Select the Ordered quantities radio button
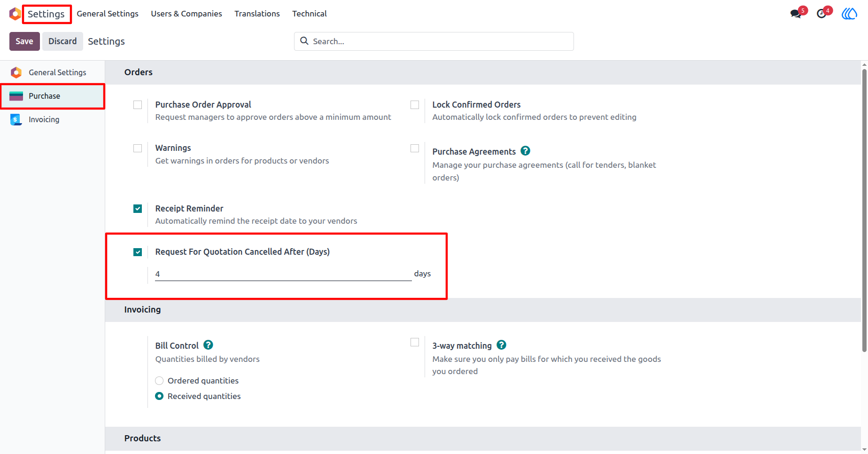868x454 pixels. click(x=159, y=381)
